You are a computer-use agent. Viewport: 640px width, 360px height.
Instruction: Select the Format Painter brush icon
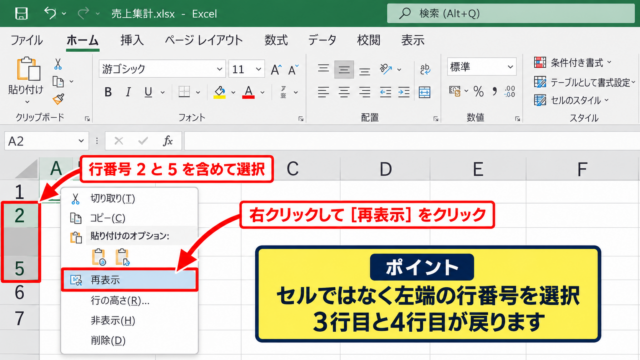click(58, 99)
